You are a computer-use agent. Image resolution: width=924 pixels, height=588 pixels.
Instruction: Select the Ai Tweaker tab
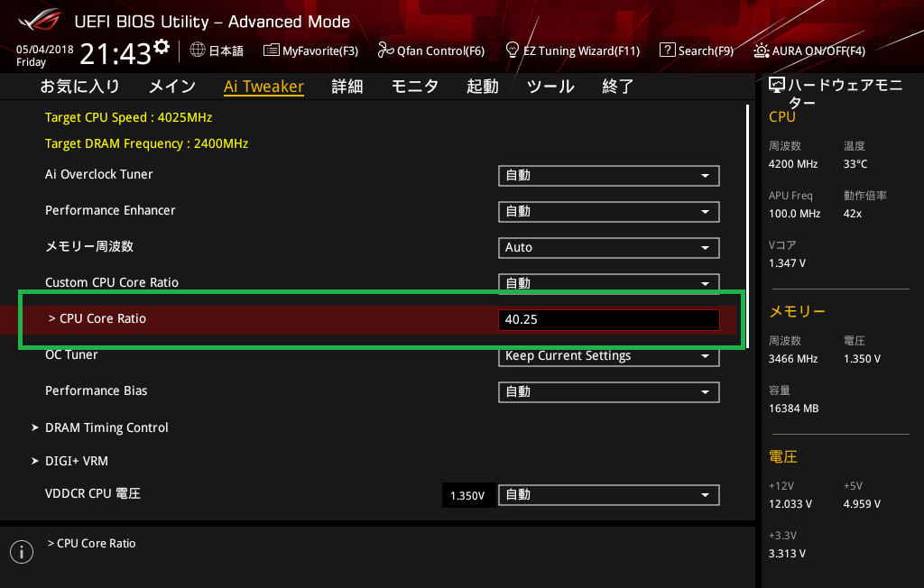point(264,87)
